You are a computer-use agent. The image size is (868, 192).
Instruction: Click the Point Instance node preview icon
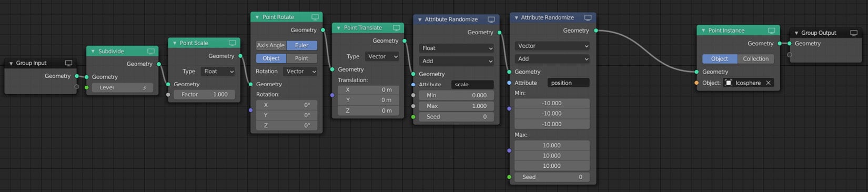pyautogui.click(x=771, y=31)
